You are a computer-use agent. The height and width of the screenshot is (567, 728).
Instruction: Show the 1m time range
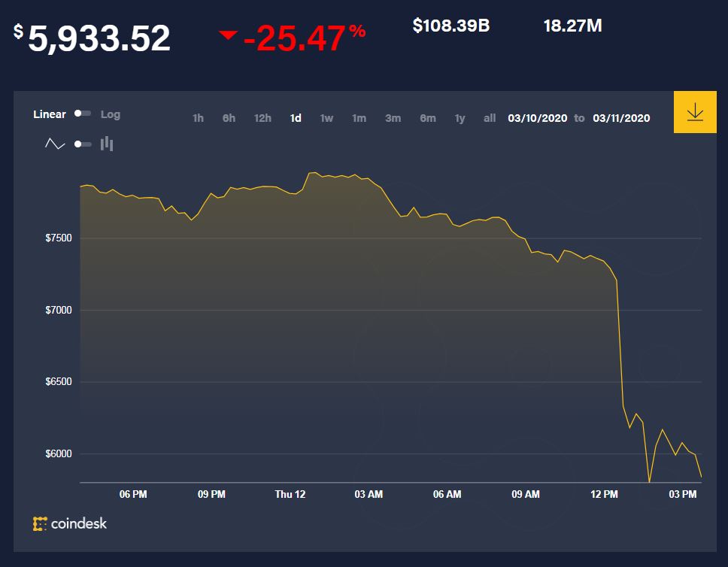pos(359,118)
